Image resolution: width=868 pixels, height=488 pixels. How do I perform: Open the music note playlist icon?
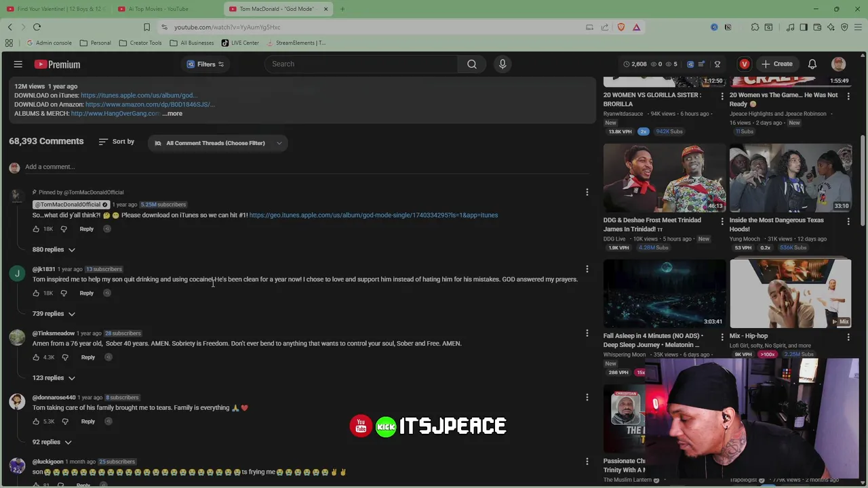click(x=791, y=27)
